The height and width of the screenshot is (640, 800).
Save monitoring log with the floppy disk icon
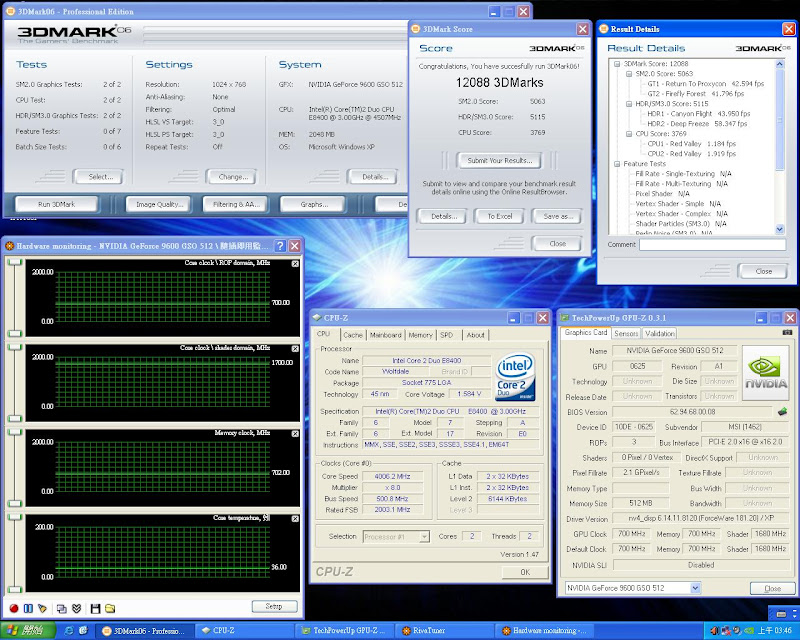tap(95, 608)
